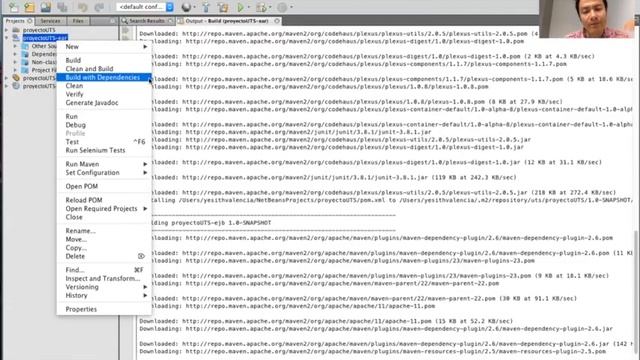640x360 pixels.
Task: Expand the Other Sources node
Action: point(15,46)
